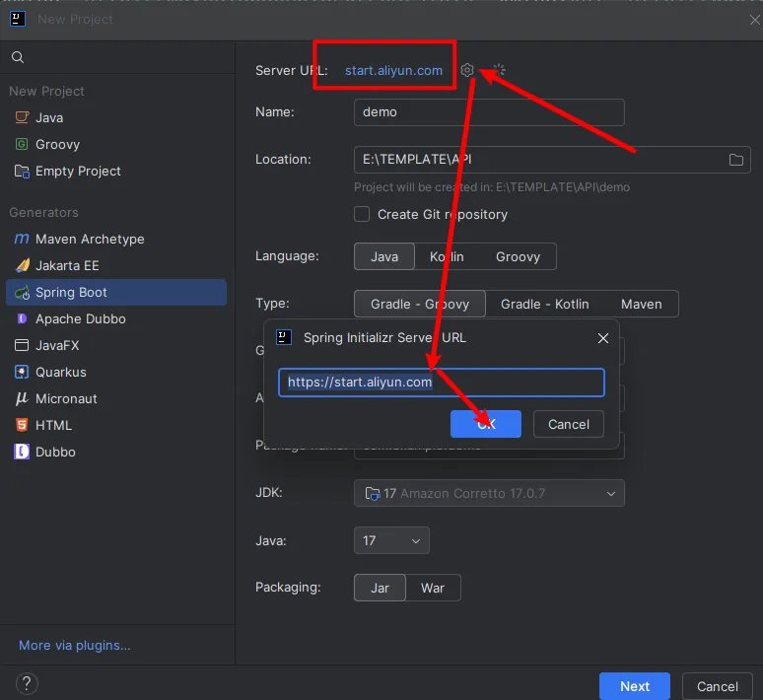This screenshot has width=763, height=700.
Task: Click the Spring Initializr URL text field
Action: click(441, 383)
